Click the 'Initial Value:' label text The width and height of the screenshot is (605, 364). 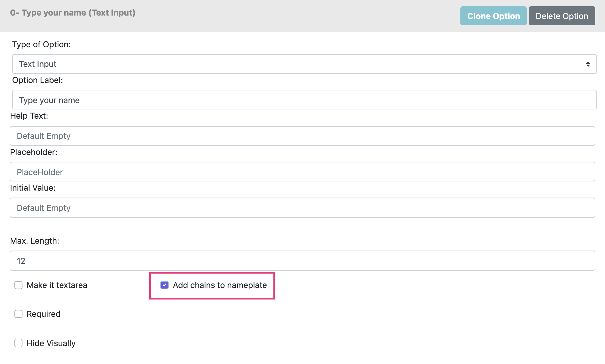pos(33,188)
